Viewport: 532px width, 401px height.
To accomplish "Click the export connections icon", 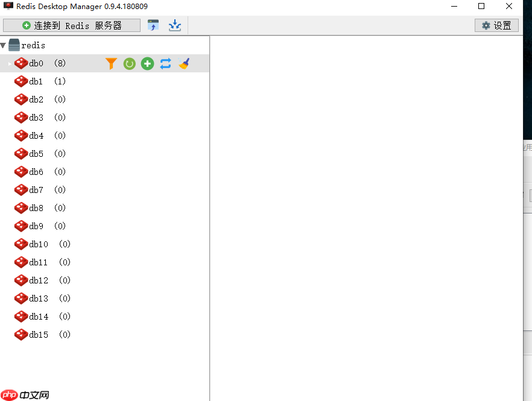I will click(175, 25).
